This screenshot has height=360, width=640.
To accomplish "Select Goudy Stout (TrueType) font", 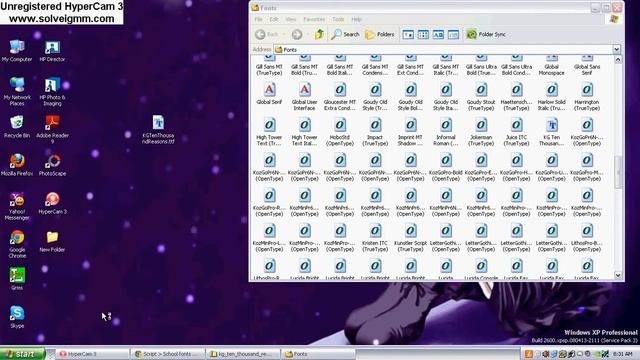I will pos(481,97).
